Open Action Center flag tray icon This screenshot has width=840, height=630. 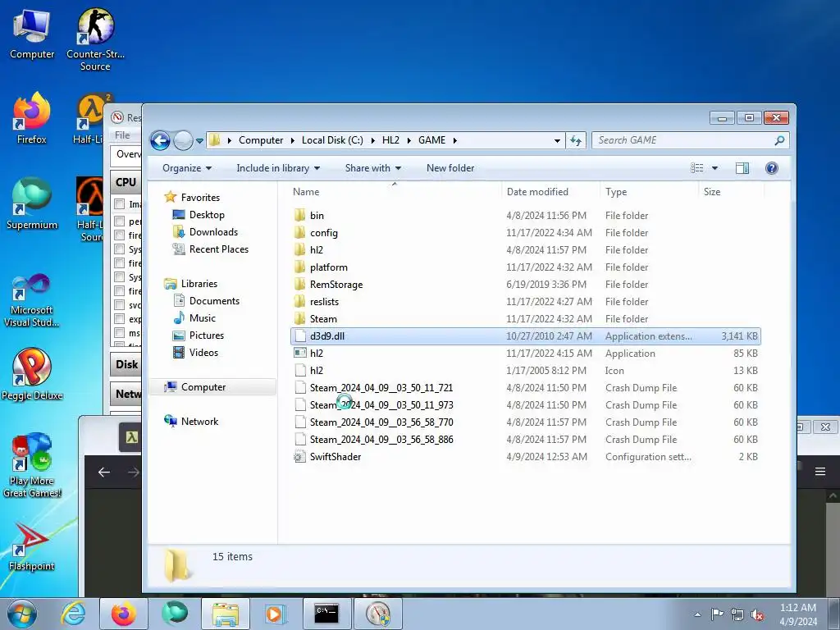point(717,614)
